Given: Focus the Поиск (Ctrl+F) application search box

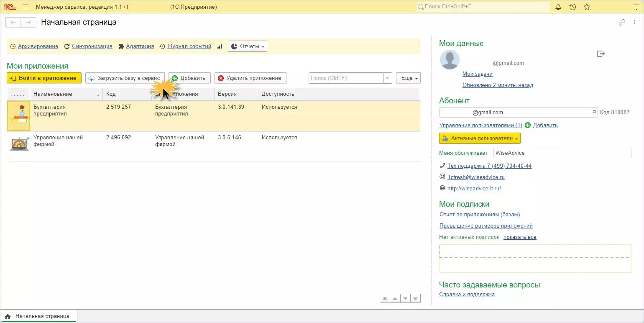Looking at the screenshot, I should click(346, 78).
